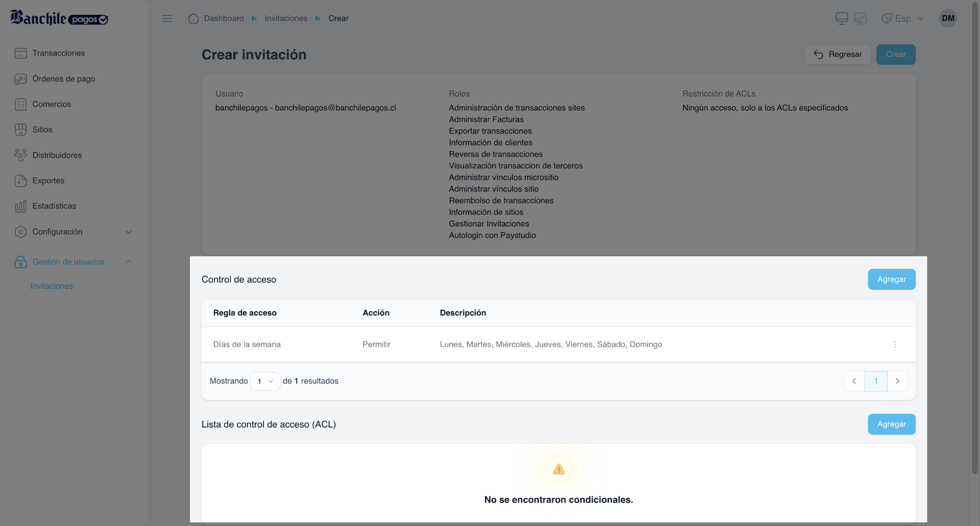Click the Transacciones sidebar icon

click(20, 53)
